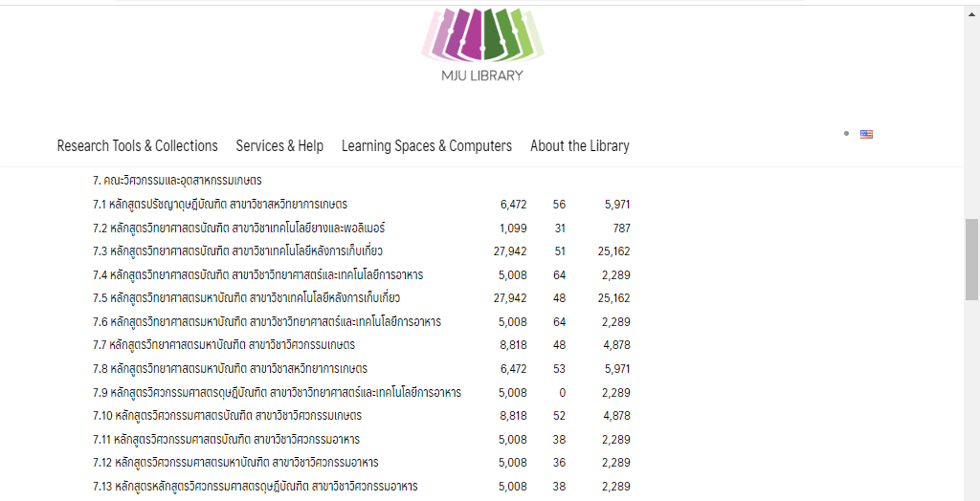Switch language using the US flag icon
The height and width of the screenshot is (501, 980).
click(866, 135)
